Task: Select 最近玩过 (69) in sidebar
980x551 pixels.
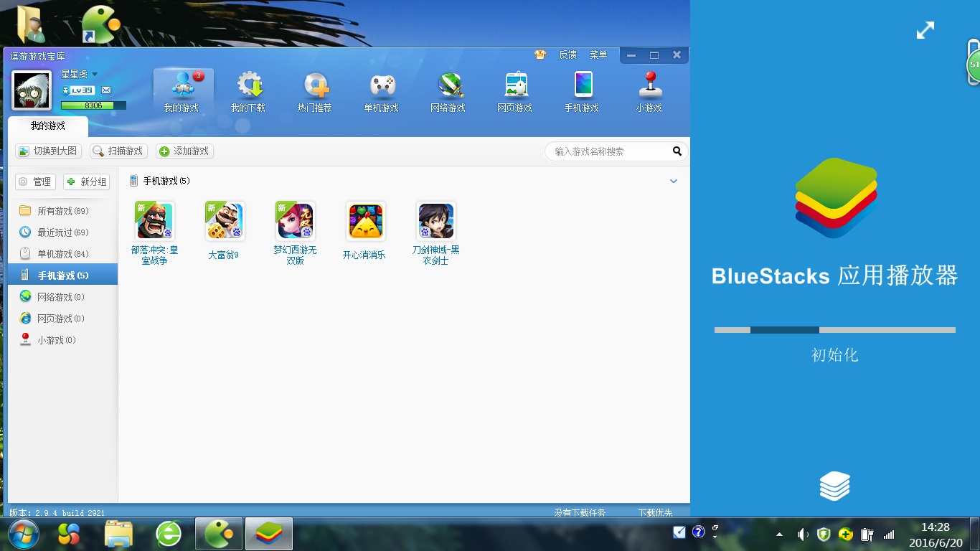Action: 62,232
